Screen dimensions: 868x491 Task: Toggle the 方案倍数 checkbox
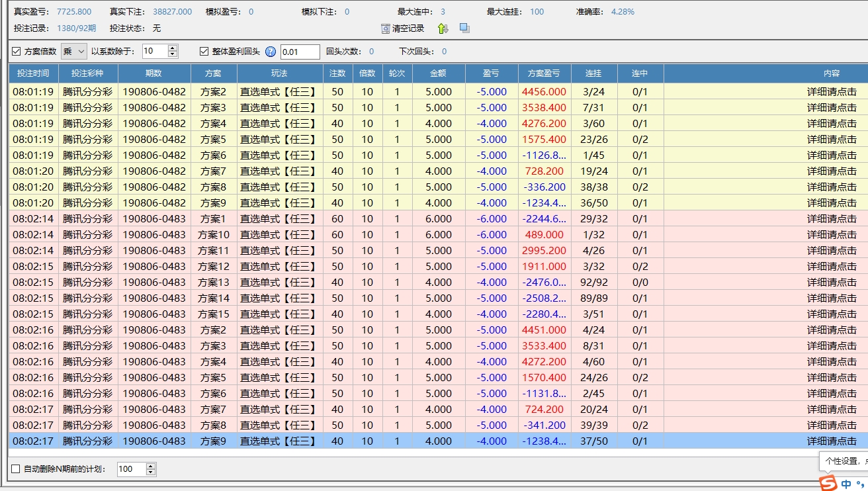coord(17,51)
